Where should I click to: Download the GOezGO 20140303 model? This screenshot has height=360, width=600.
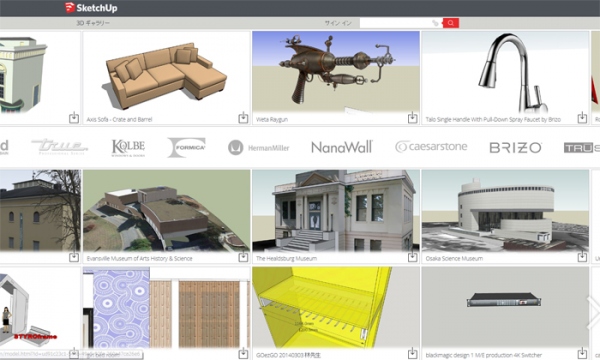click(412, 353)
